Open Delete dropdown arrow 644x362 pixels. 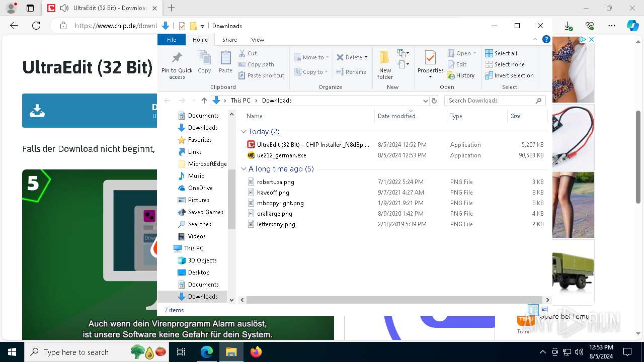[x=366, y=57]
